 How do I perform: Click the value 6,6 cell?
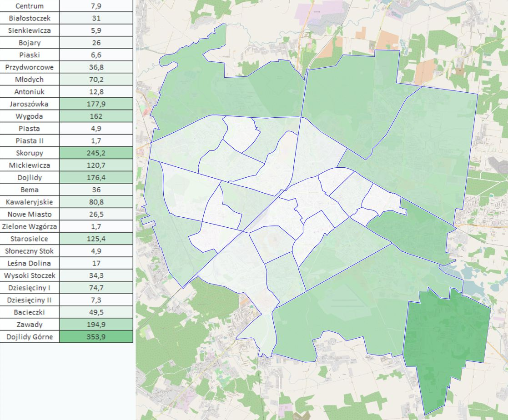96,55
